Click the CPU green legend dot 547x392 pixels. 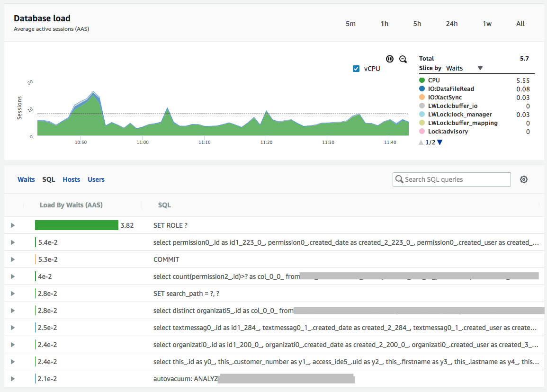[x=422, y=80]
